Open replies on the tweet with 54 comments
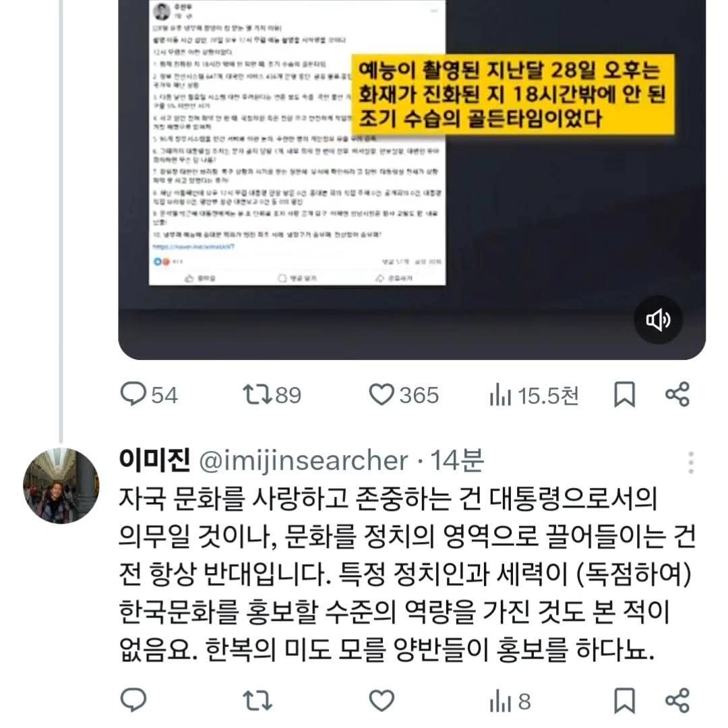Image resolution: width=728 pixels, height=728 pixels. (x=148, y=394)
